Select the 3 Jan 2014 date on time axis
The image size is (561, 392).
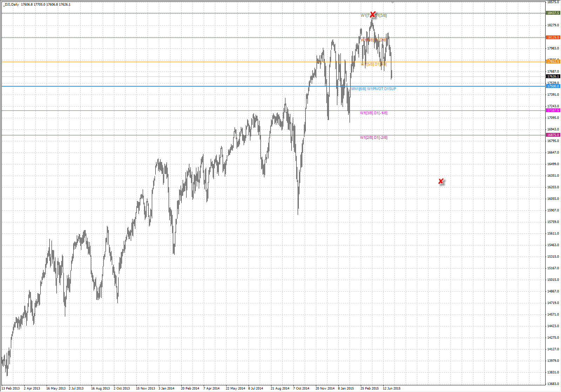tap(166, 388)
